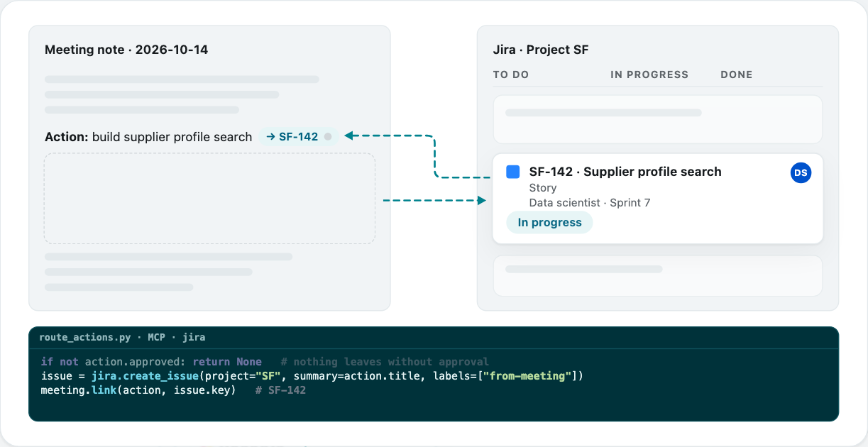Screen dimensions: 868x447
Task: Click the meeting.link(action, issue.key) code line
Action: (173, 390)
